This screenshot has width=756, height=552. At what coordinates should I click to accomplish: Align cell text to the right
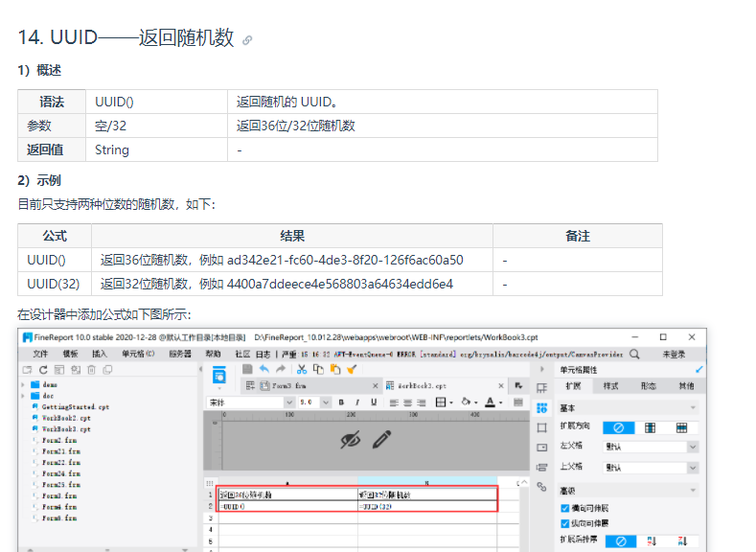(421, 402)
